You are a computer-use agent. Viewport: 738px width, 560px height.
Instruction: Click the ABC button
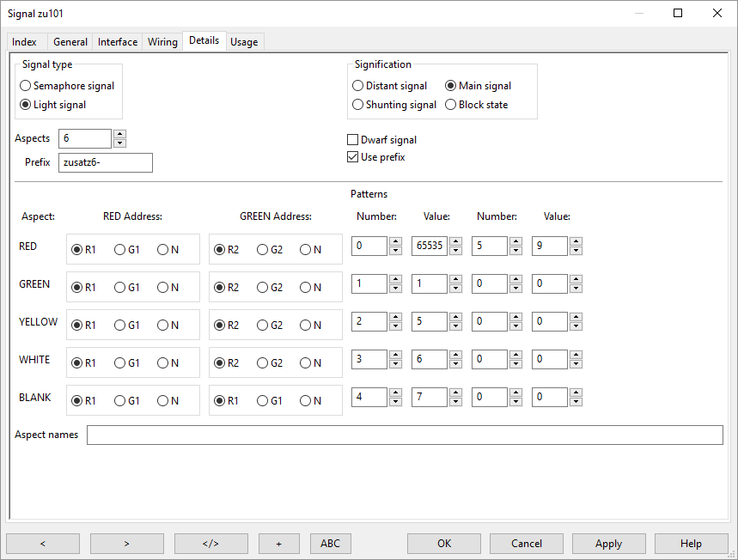coord(330,543)
